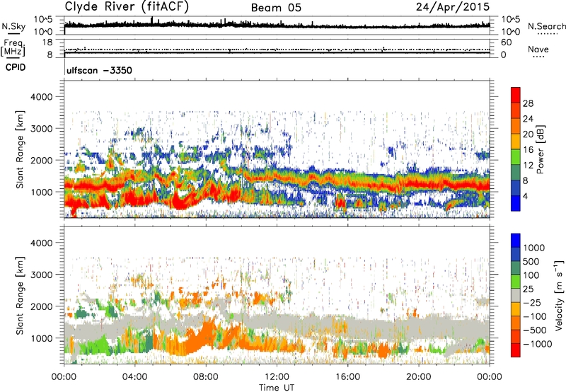Screen dimensions: 566x392
Task: Pick the red top segment of power colorbar
Action: coord(516,95)
